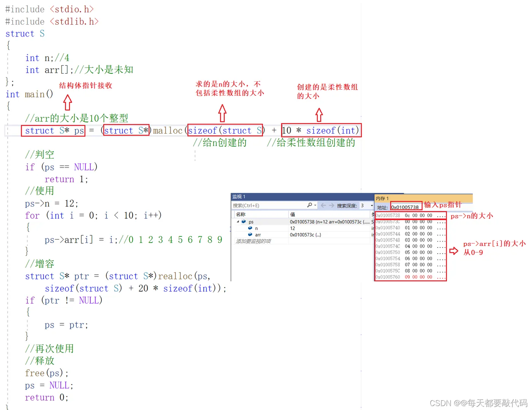This screenshot has width=532, height=410.
Task: Click the 'if (ptr != NULL)' line
Action: tap(64, 301)
